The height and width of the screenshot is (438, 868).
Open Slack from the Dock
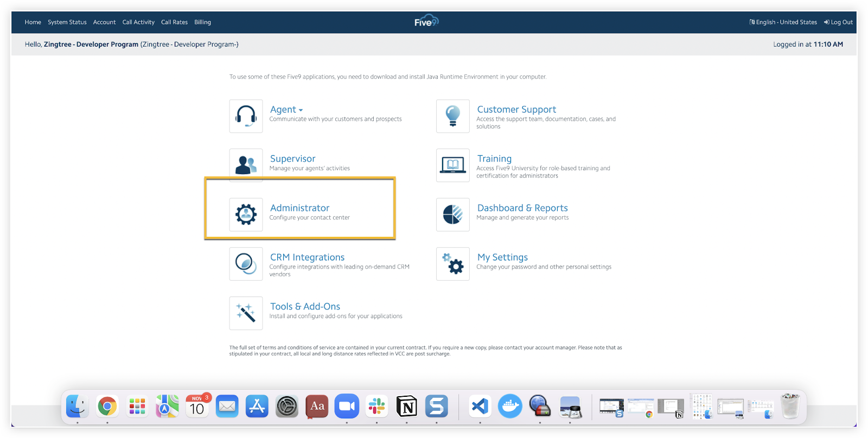(377, 406)
